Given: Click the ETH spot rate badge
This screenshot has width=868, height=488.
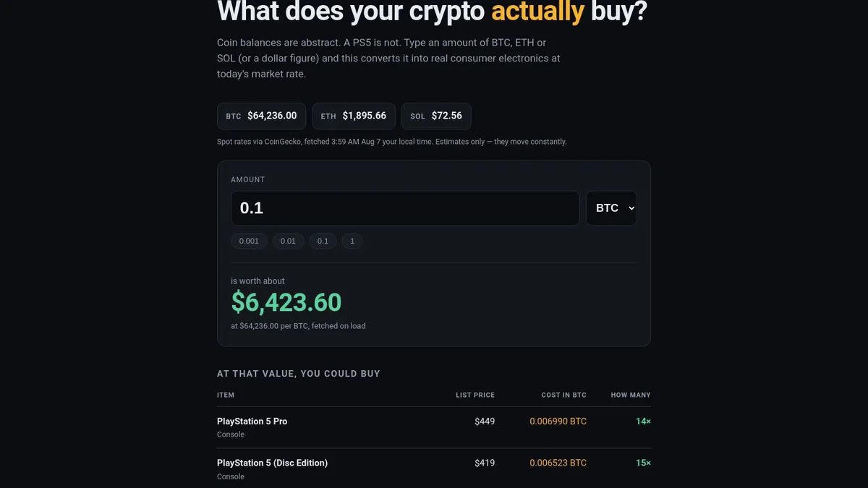Looking at the screenshot, I should [x=354, y=116].
